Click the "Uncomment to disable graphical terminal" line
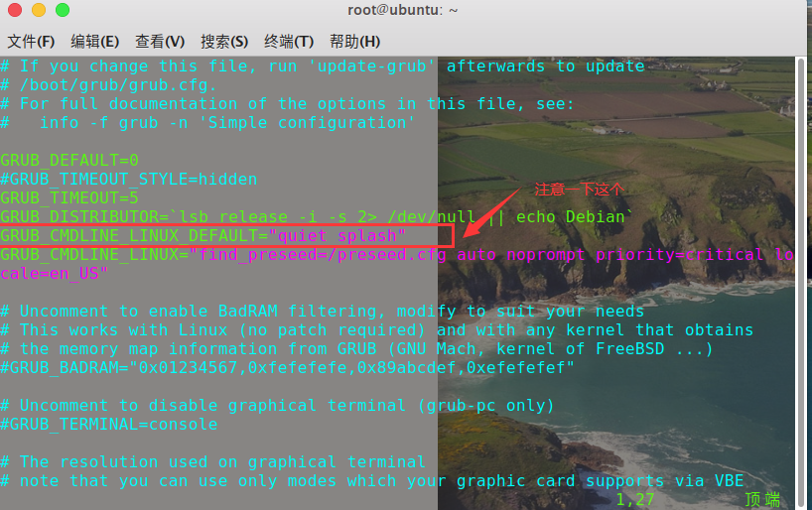This screenshot has height=510, width=812. (x=277, y=406)
